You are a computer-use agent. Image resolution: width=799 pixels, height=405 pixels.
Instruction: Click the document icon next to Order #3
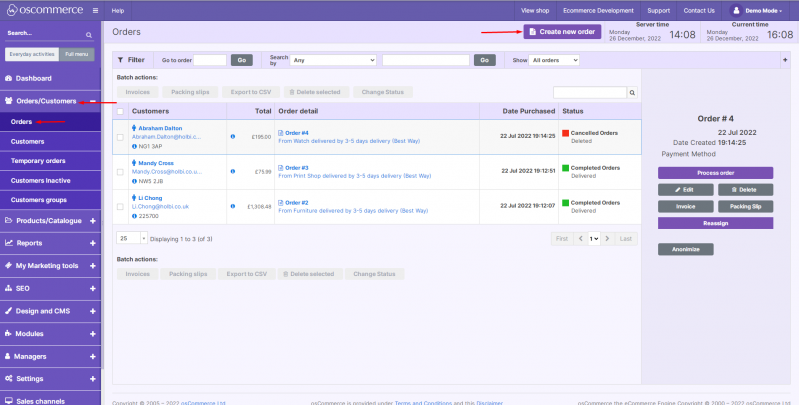point(281,167)
